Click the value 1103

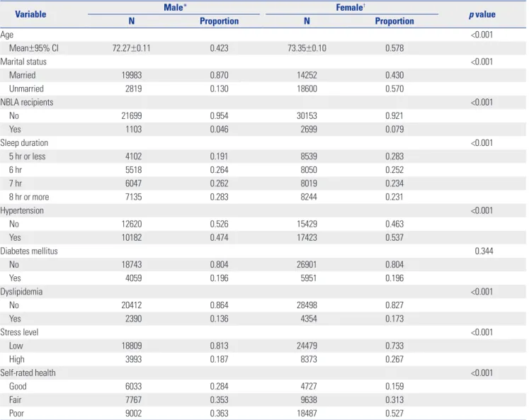point(134,129)
